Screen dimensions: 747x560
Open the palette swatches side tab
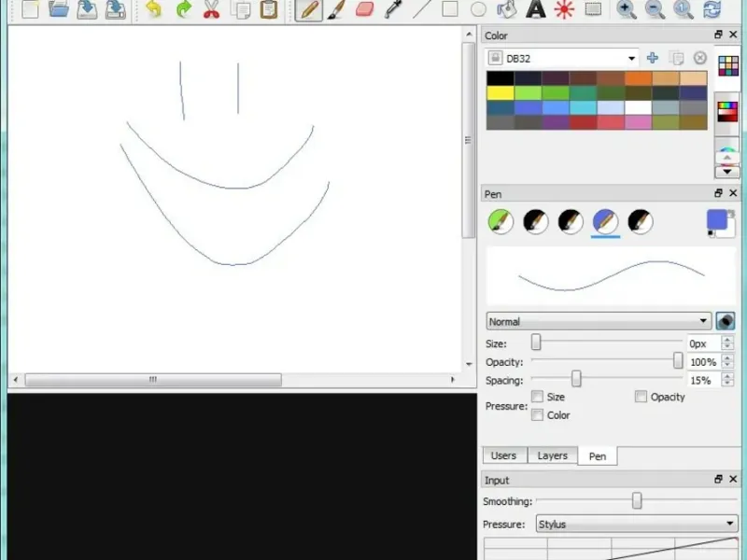pos(728,65)
